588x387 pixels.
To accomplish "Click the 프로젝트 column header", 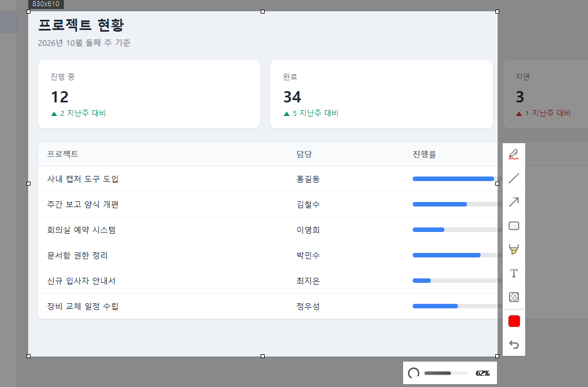I will 63,154.
